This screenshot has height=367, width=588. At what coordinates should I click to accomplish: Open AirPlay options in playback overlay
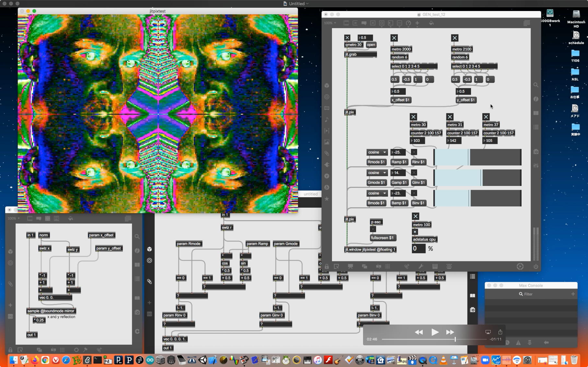click(488, 332)
